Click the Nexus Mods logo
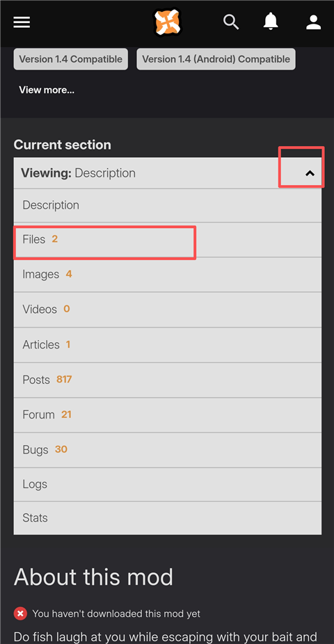334x644 pixels. (x=167, y=22)
